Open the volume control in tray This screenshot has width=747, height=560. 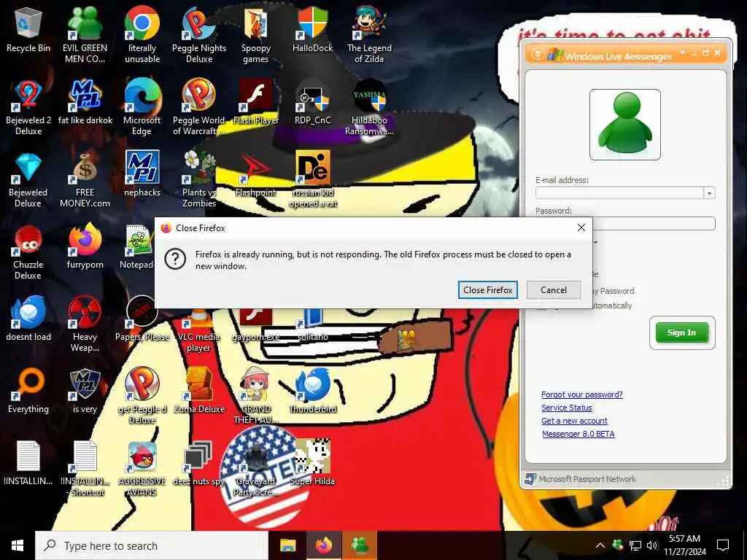tap(651, 545)
